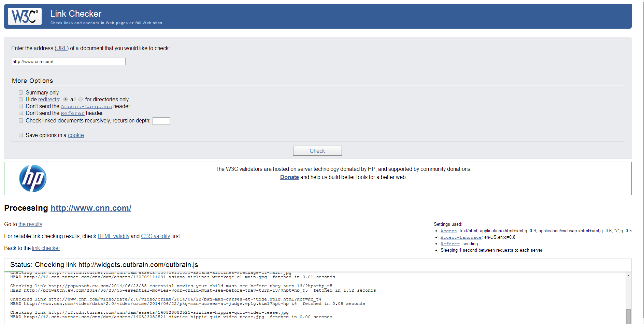This screenshot has width=644, height=324.
Task: Open the redirects link
Action: pos(48,100)
